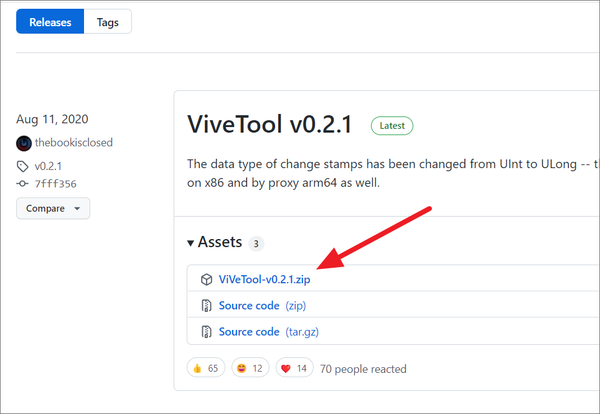Open the Tags tab
The width and height of the screenshot is (600, 414).
tap(106, 21)
